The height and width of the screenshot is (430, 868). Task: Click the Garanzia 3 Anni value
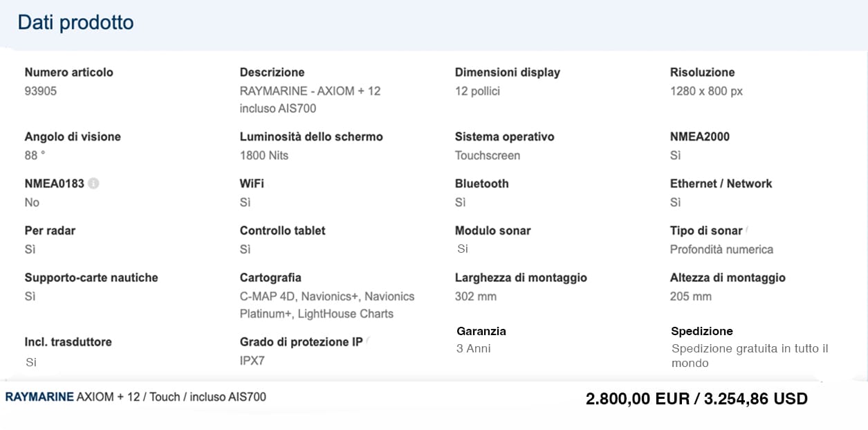473,348
